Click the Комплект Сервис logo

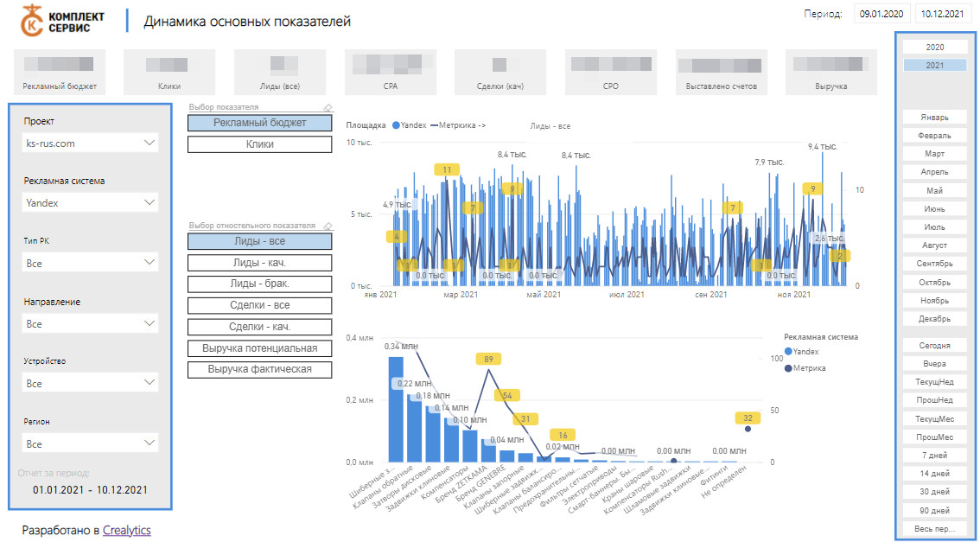click(x=62, y=21)
